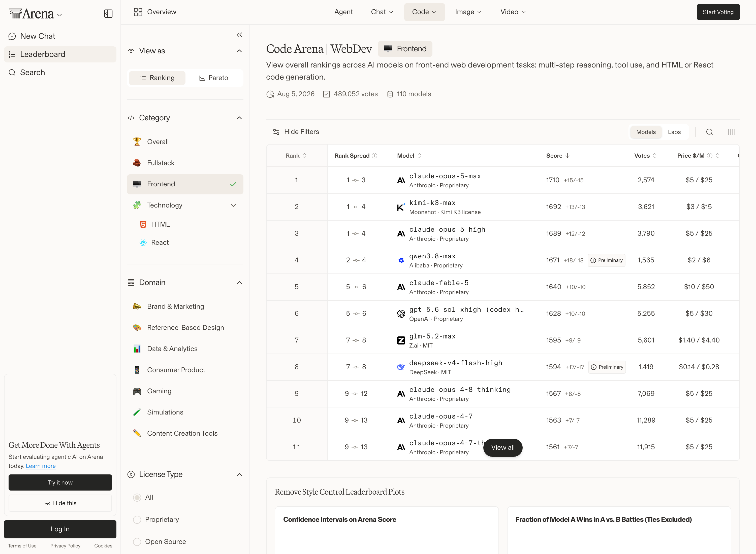Select Consumer Product domain
756x554 pixels.
click(x=185, y=370)
